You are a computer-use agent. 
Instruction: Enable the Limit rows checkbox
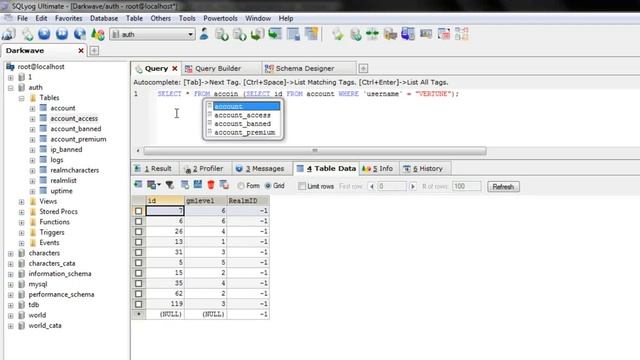coord(302,186)
